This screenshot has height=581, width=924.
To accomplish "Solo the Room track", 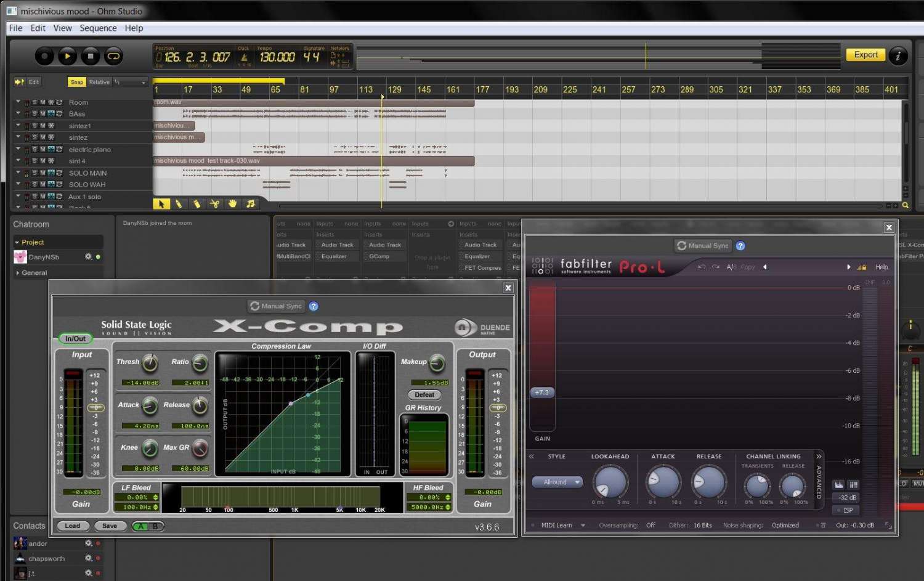I will (35, 102).
